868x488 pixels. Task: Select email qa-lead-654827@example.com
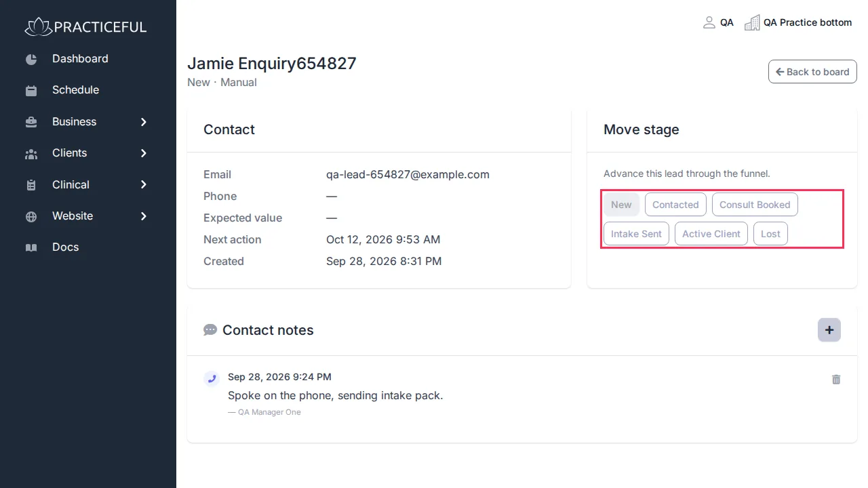(408, 175)
